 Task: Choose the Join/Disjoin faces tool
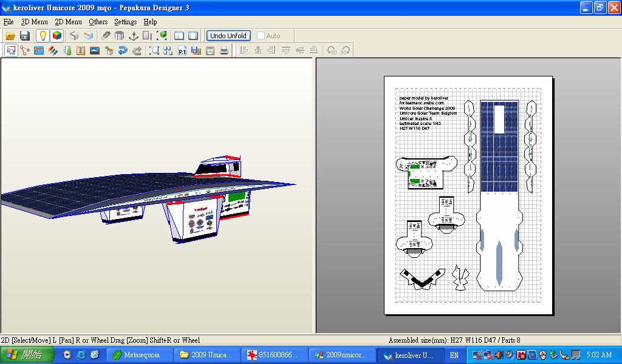[25, 51]
